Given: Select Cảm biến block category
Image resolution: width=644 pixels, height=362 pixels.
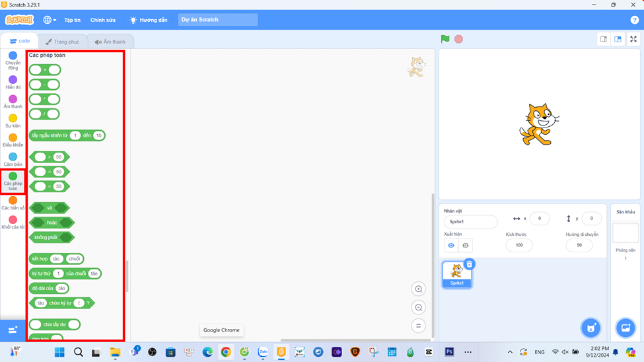Looking at the screenshot, I should coord(13,159).
